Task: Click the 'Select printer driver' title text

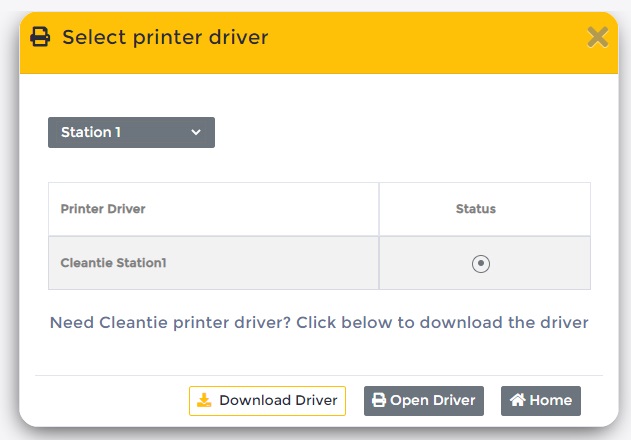Action: 165,37
